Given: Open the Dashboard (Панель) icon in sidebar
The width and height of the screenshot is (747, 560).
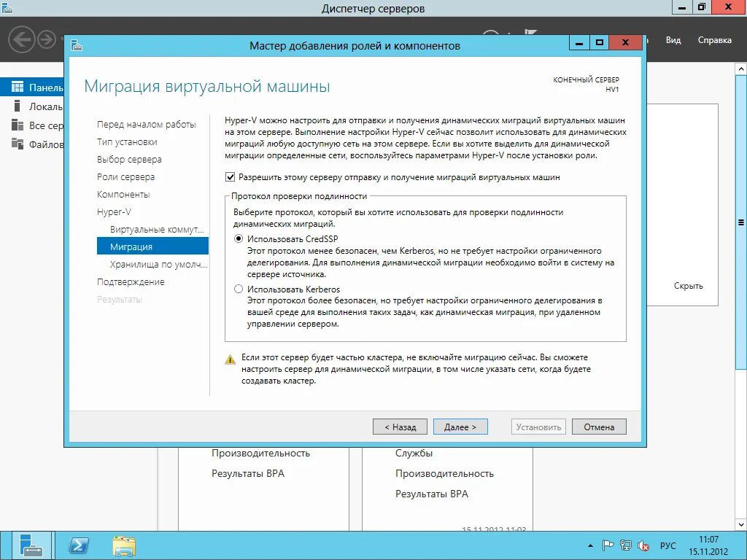Looking at the screenshot, I should coord(18,87).
